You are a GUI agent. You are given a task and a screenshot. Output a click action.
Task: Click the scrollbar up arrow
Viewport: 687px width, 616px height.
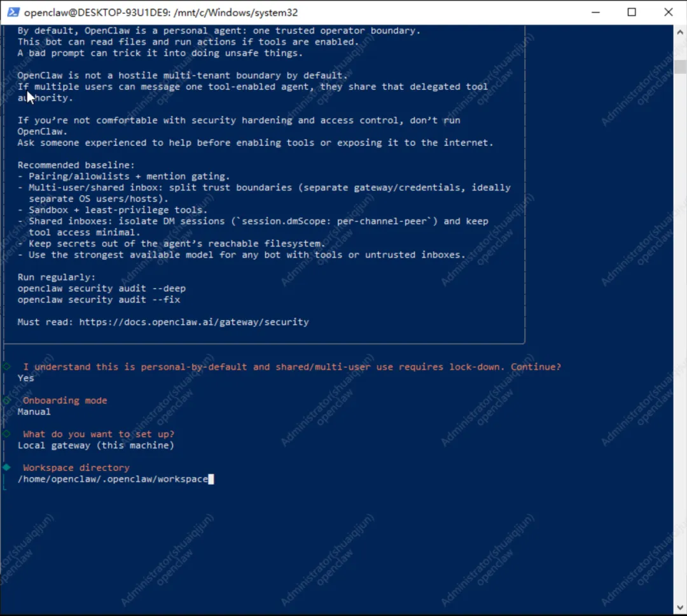pyautogui.click(x=680, y=32)
